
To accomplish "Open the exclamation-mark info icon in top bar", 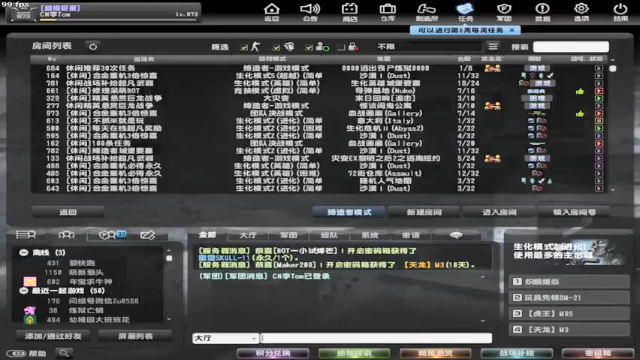I will 542,11.
